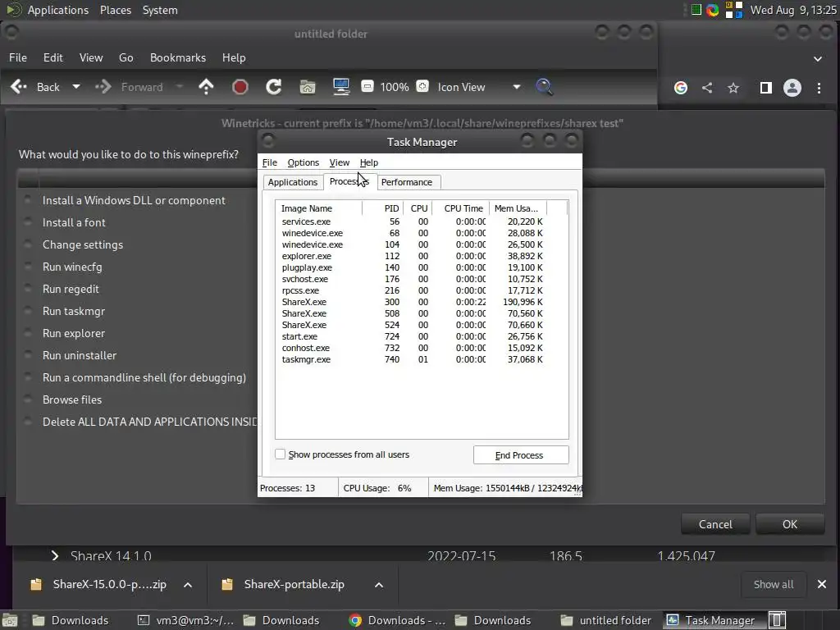
Task: Click the Reload icon in file manager toolbar
Action: click(274, 87)
